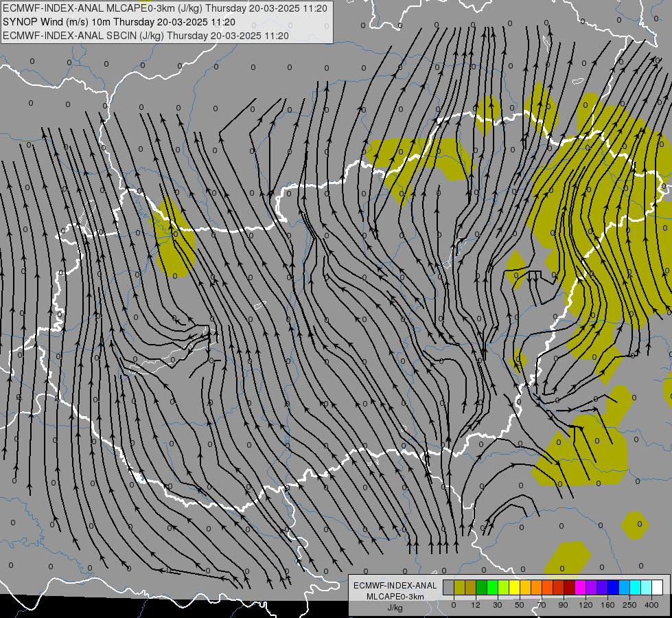Click the ECMWF-INDEX-ANAL SBCIN title line
Viewport: 672px width, 618px height.
(x=146, y=36)
